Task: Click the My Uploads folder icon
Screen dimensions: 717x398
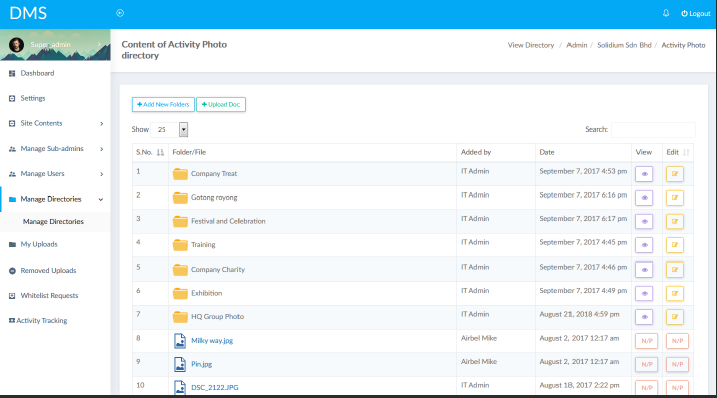Action: pos(12,245)
